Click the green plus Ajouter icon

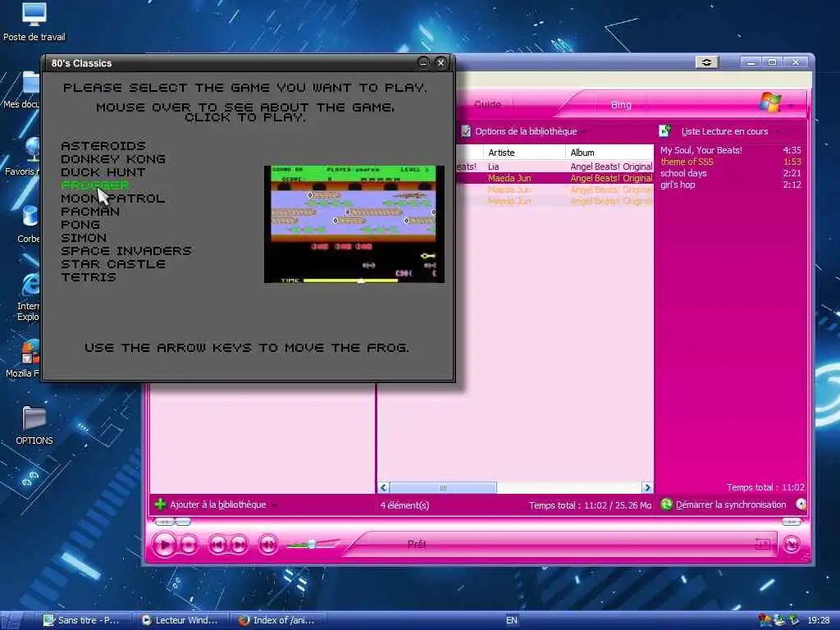click(160, 504)
